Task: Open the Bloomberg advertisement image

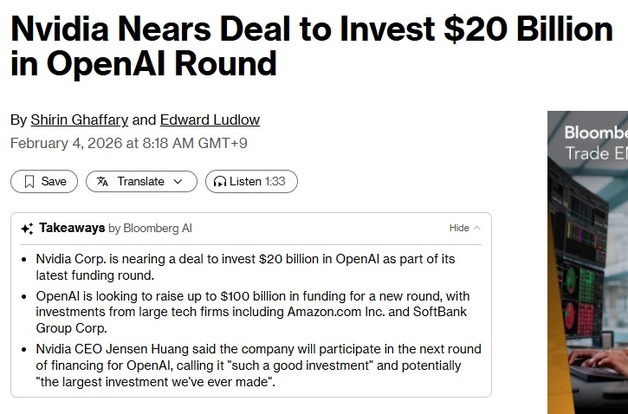Action: (x=587, y=262)
